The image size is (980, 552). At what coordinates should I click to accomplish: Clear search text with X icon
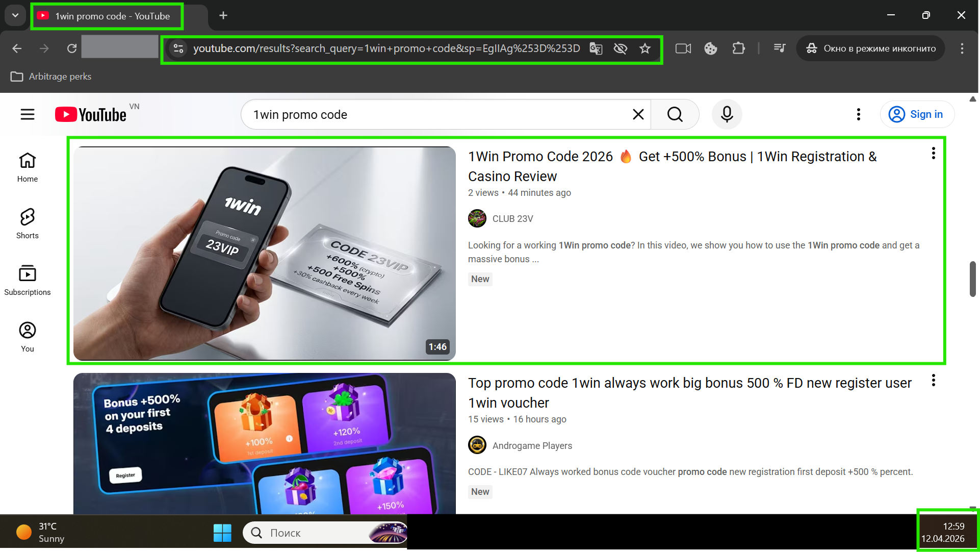pos(638,114)
